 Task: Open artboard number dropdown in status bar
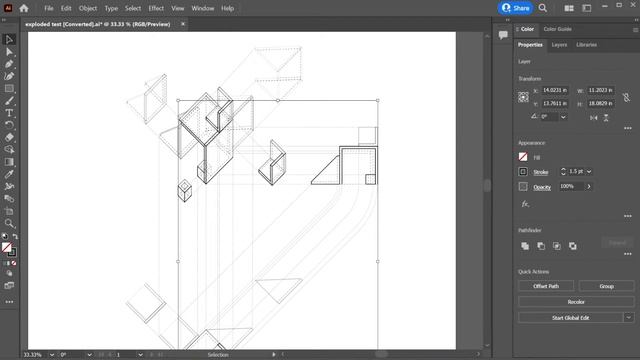(x=140, y=355)
